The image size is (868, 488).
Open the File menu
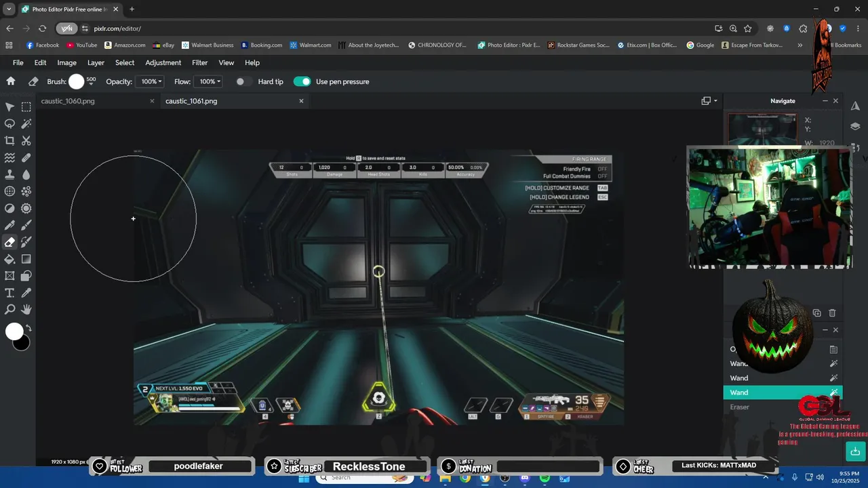tap(18, 62)
